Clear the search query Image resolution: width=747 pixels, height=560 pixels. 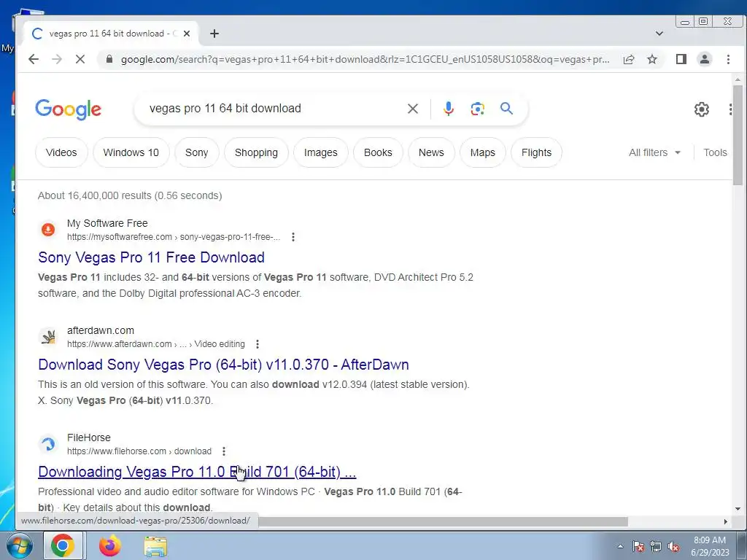click(x=413, y=109)
